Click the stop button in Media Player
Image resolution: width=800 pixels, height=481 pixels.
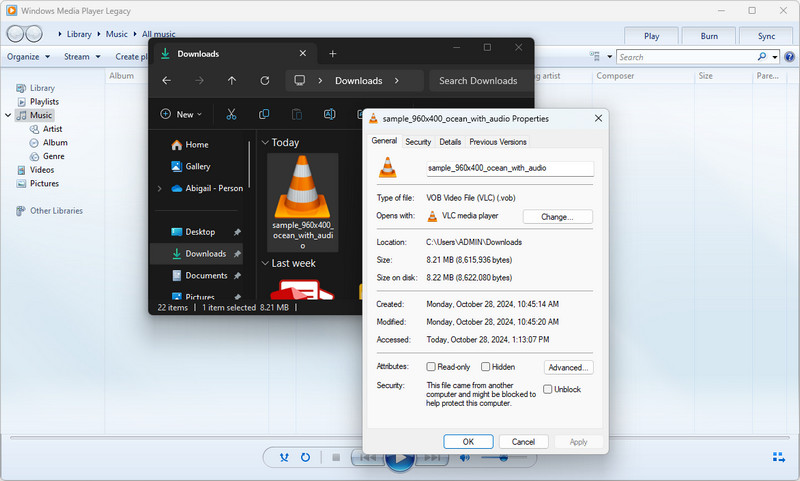[336, 458]
